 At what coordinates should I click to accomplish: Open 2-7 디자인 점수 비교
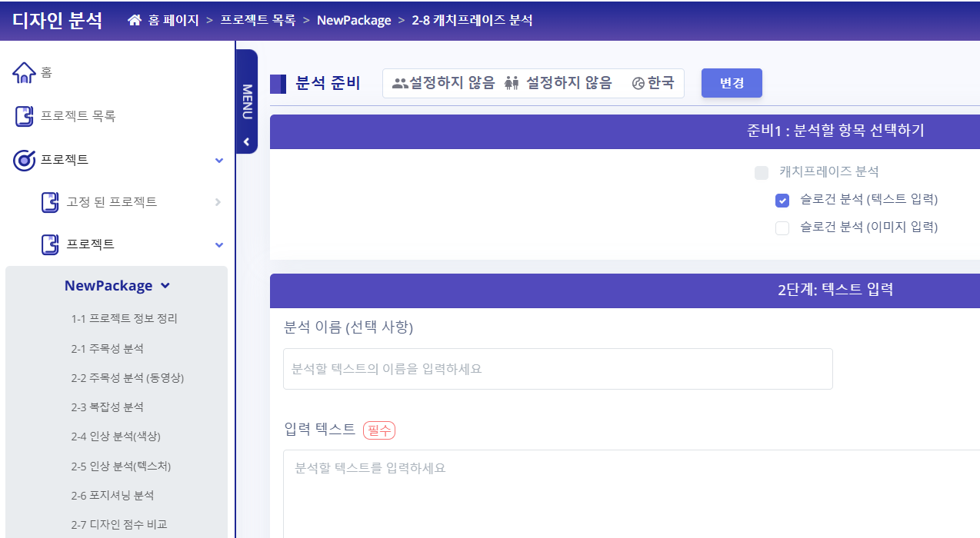point(119,524)
